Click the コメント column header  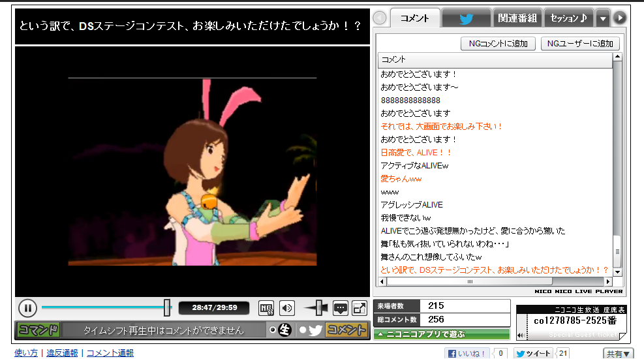tap(495, 59)
